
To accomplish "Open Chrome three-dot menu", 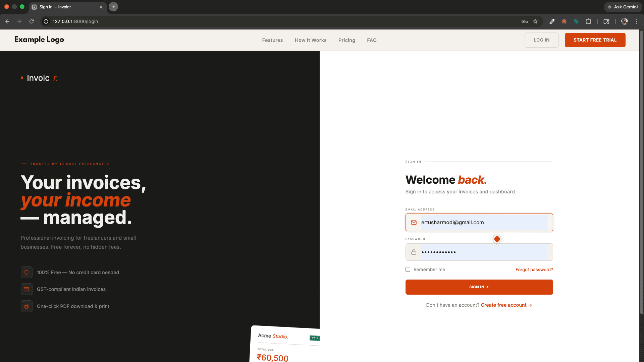I will tap(637, 21).
